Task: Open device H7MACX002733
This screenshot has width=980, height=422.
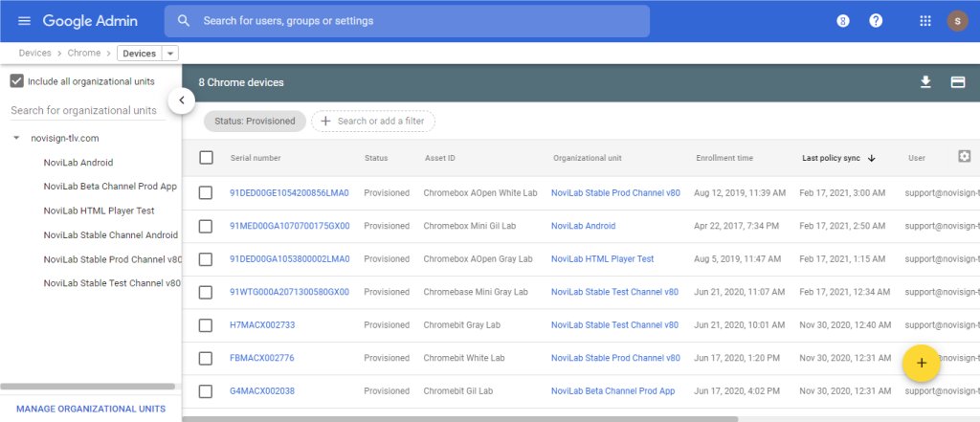Action: [262, 325]
